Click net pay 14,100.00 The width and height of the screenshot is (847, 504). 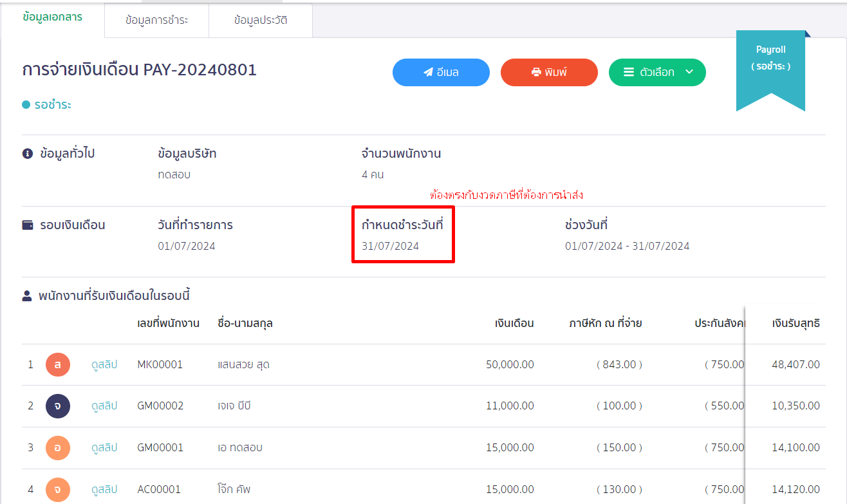click(x=796, y=447)
